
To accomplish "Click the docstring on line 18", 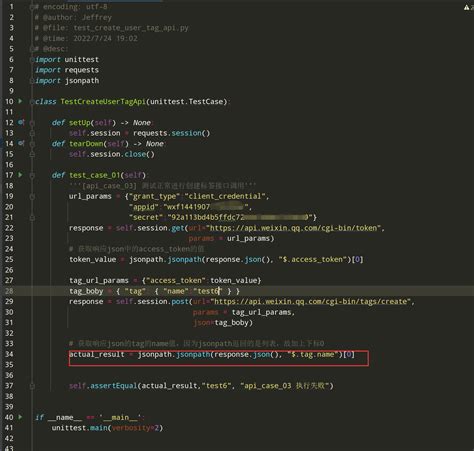I will tap(163, 186).
